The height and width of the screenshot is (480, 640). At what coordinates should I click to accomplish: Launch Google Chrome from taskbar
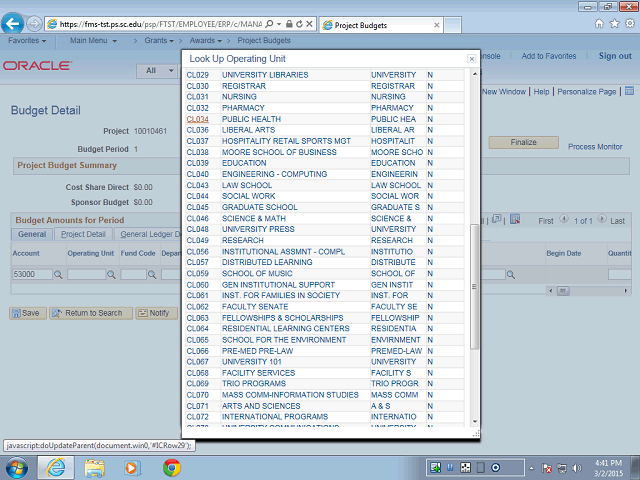click(x=171, y=468)
